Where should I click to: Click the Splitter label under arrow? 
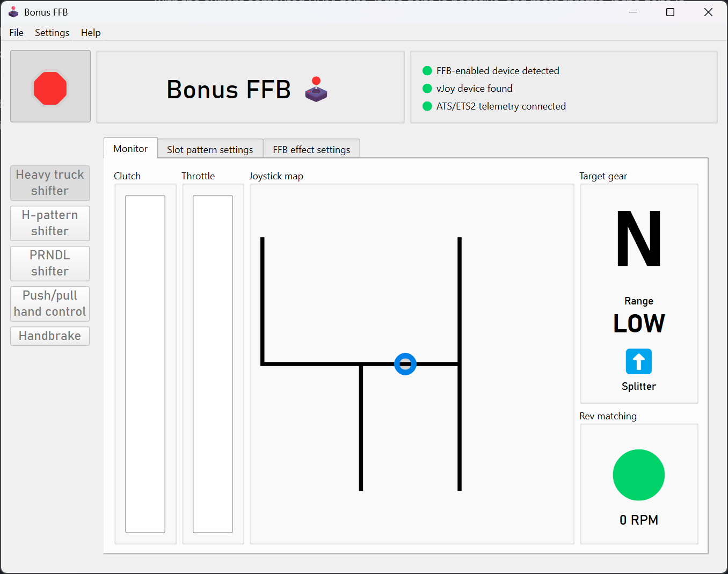coord(639,386)
